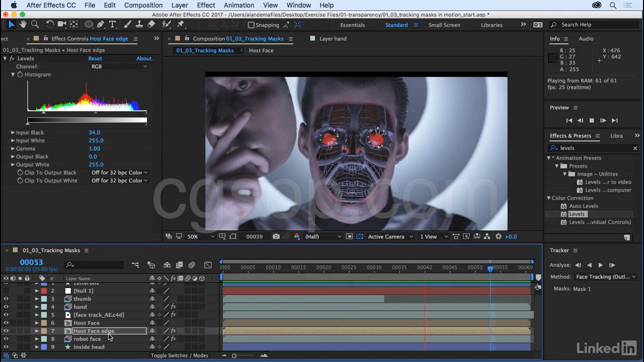Reset the Levels effect
644x362 pixels.
95,58
